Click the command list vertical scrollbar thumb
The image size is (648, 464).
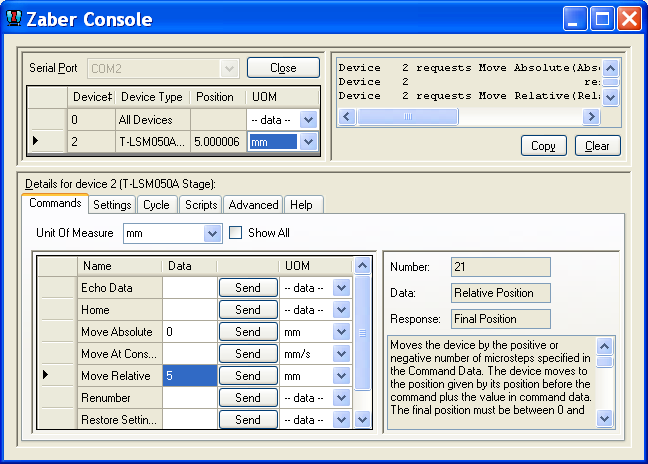(362, 333)
